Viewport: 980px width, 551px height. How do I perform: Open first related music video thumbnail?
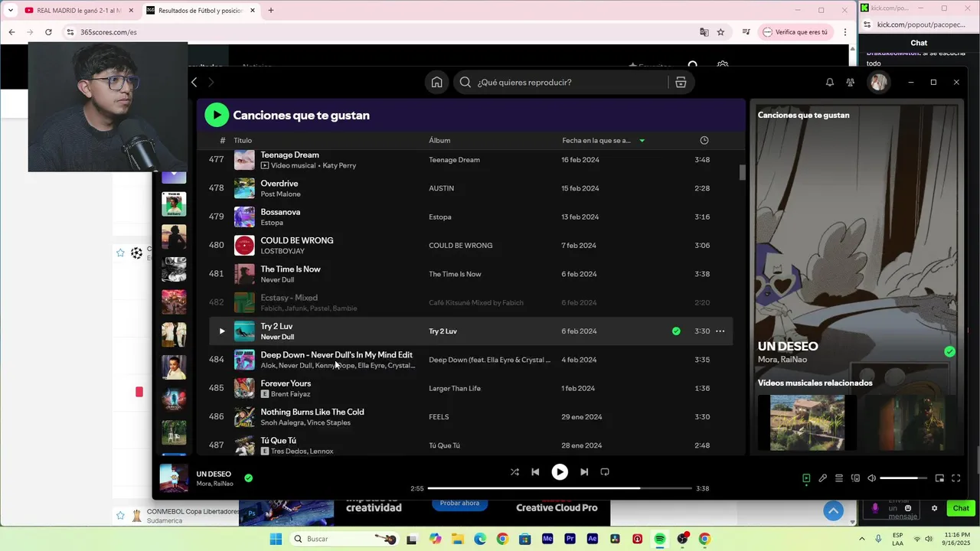click(x=807, y=422)
